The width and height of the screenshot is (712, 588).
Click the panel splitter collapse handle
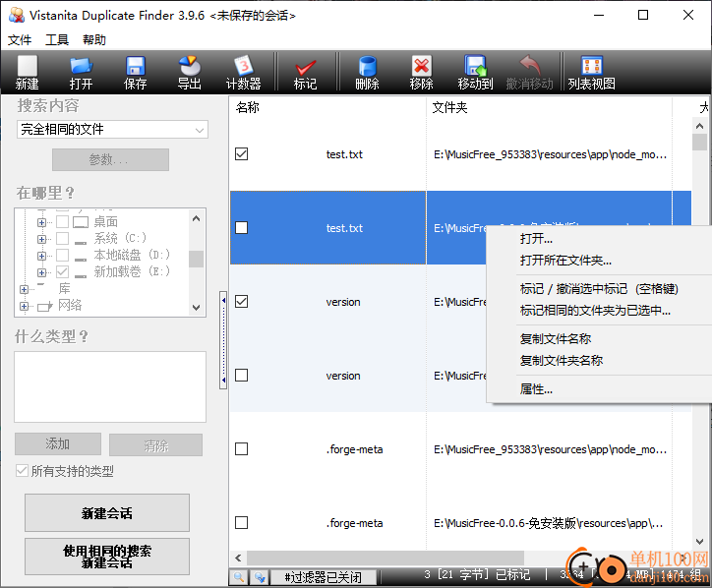[x=223, y=340]
